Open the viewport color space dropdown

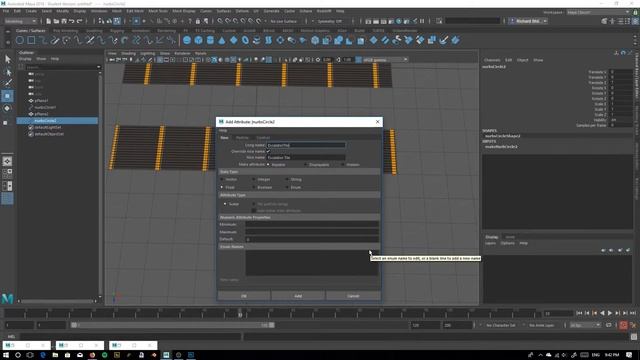click(x=385, y=60)
